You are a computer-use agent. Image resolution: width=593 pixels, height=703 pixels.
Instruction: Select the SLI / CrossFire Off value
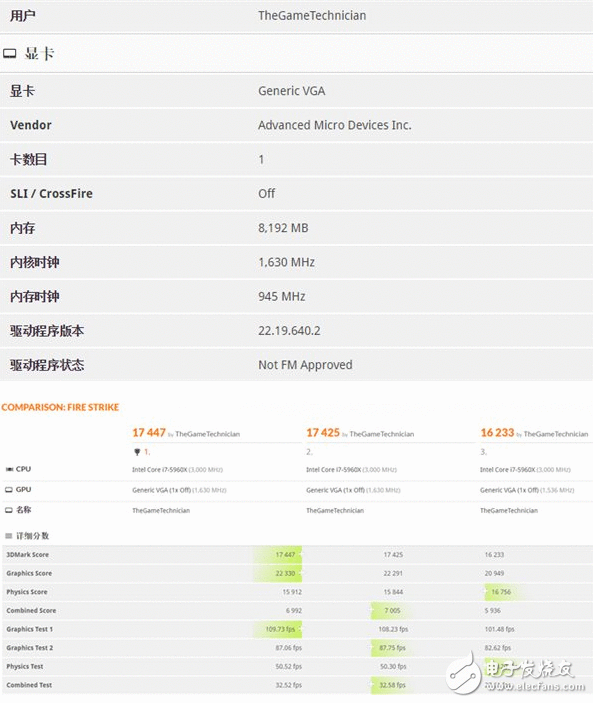tap(266, 194)
